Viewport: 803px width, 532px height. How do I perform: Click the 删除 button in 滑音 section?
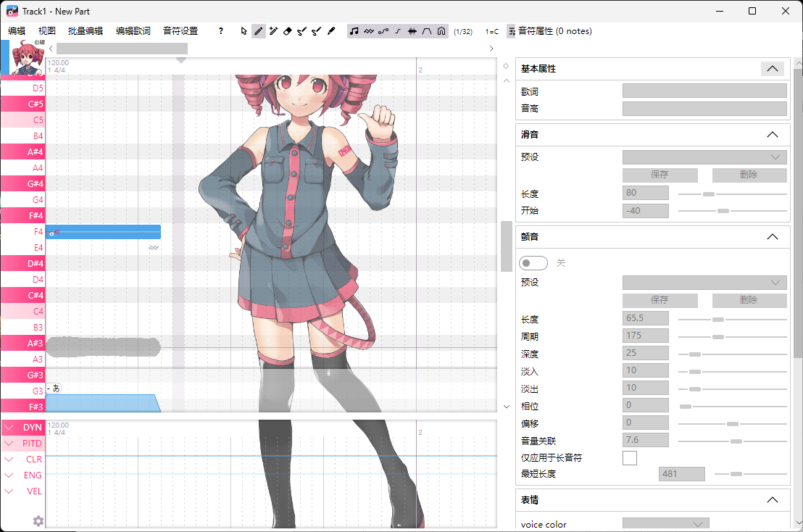[x=749, y=175]
